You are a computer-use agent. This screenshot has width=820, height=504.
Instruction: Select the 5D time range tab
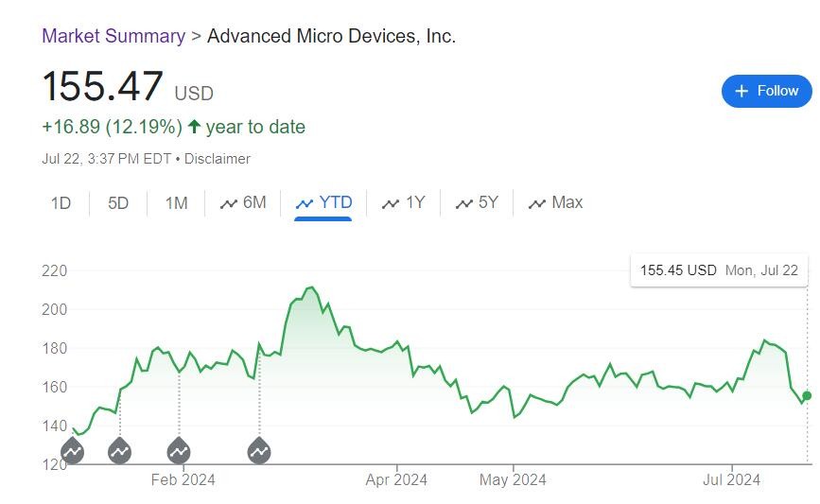tap(118, 202)
